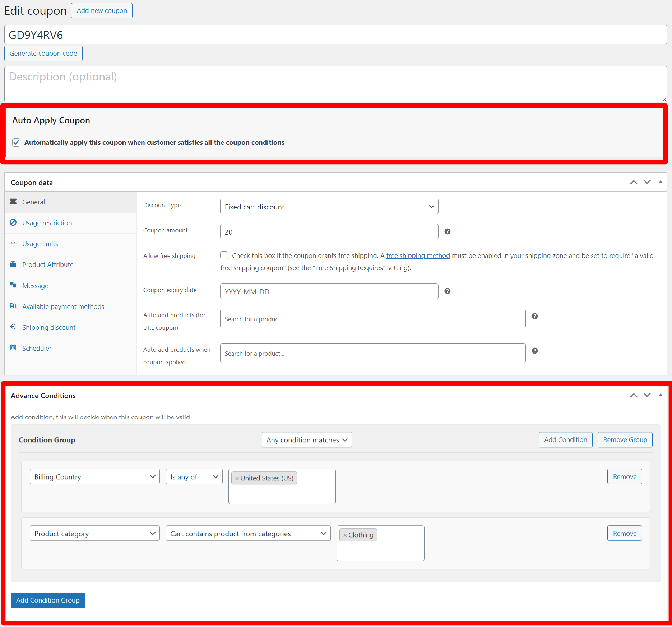Screen dimensions: 672x627
Task: Open the Usage restriction tab
Action: click(x=71, y=223)
